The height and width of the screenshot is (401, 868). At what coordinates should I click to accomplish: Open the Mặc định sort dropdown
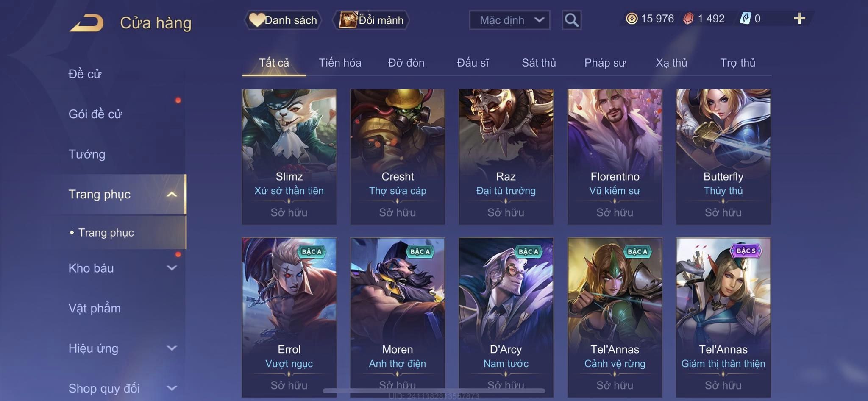pyautogui.click(x=509, y=20)
